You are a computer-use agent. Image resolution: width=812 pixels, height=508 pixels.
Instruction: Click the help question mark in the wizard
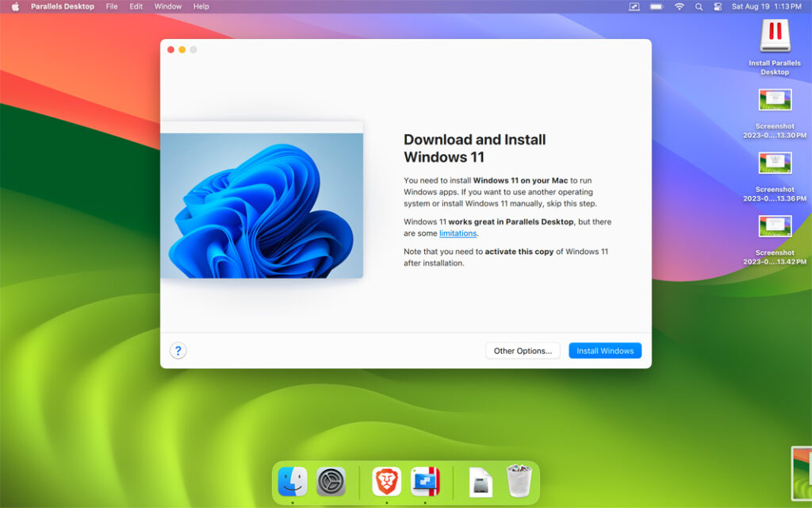pyautogui.click(x=178, y=350)
